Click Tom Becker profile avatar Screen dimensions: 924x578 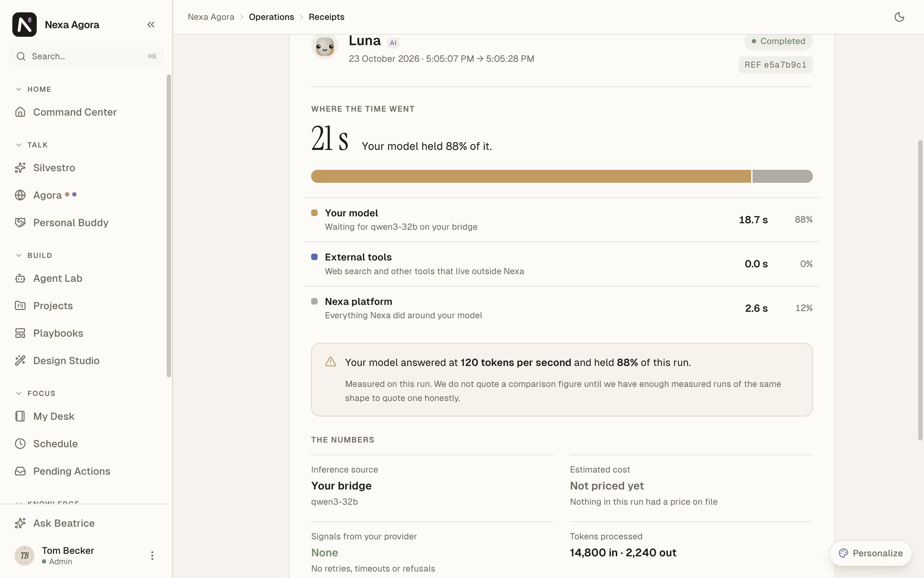pyautogui.click(x=25, y=556)
